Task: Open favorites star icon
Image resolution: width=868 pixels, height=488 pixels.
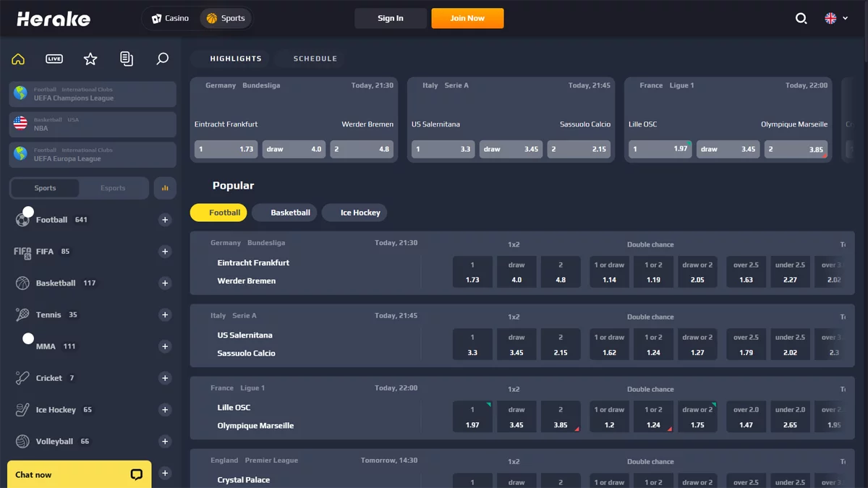Action: pyautogui.click(x=90, y=59)
